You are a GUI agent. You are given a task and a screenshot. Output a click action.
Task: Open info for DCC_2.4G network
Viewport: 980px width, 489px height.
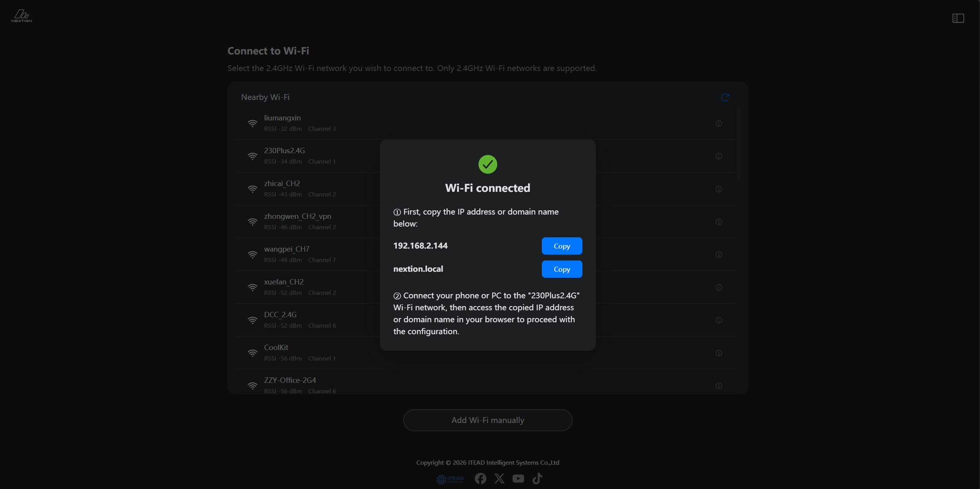719,320
